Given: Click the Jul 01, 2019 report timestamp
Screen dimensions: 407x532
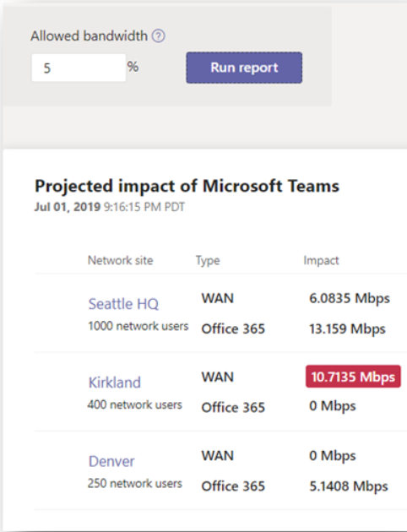Looking at the screenshot, I should coord(110,207).
